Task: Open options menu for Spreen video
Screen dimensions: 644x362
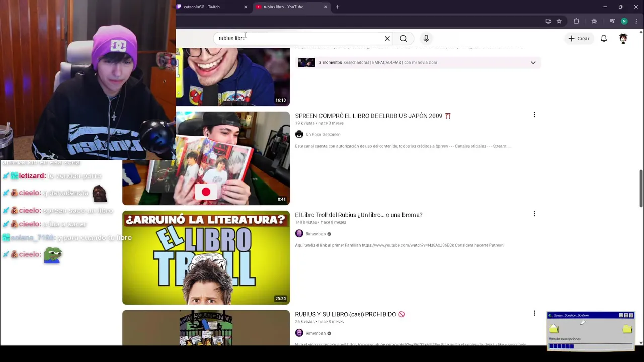Action: [534, 115]
